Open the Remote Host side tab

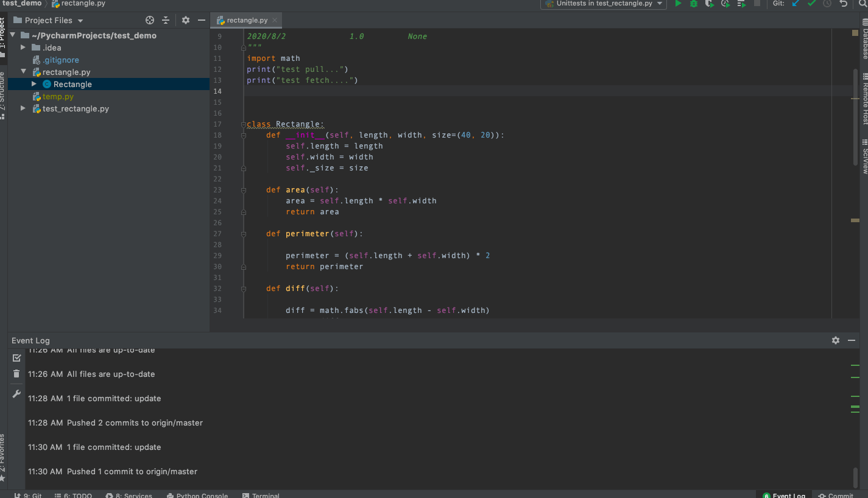pos(864,99)
